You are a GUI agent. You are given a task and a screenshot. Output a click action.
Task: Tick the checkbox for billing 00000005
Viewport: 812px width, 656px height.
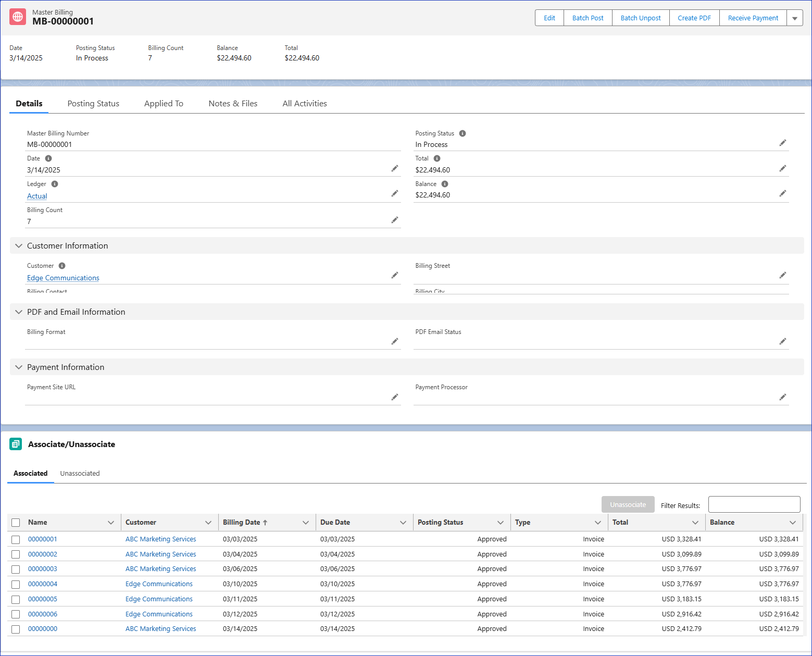pos(16,600)
